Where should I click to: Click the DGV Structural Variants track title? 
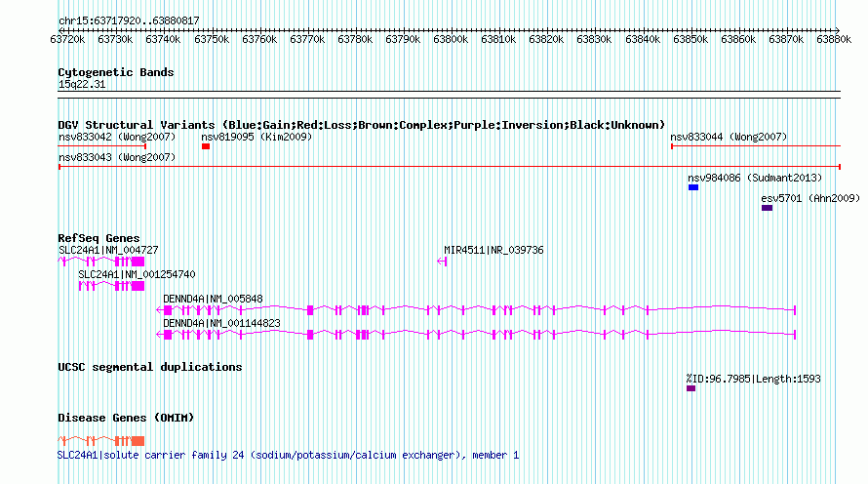point(362,125)
